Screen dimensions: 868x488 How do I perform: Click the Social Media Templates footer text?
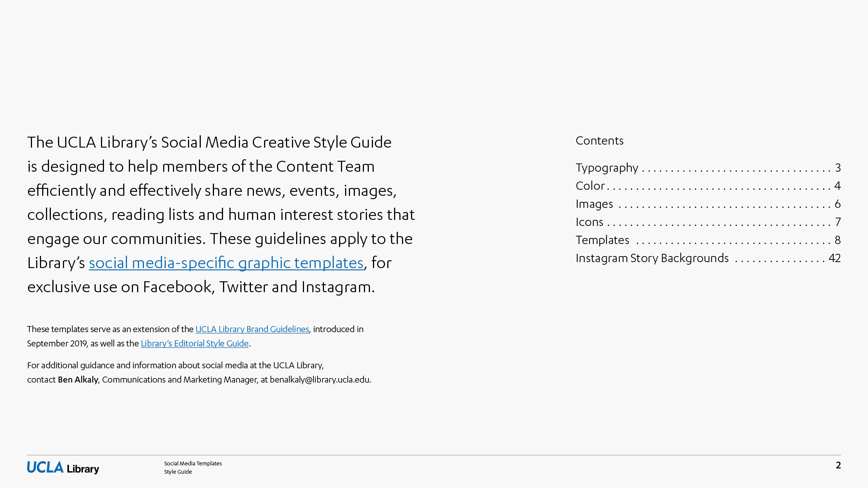coord(193,464)
